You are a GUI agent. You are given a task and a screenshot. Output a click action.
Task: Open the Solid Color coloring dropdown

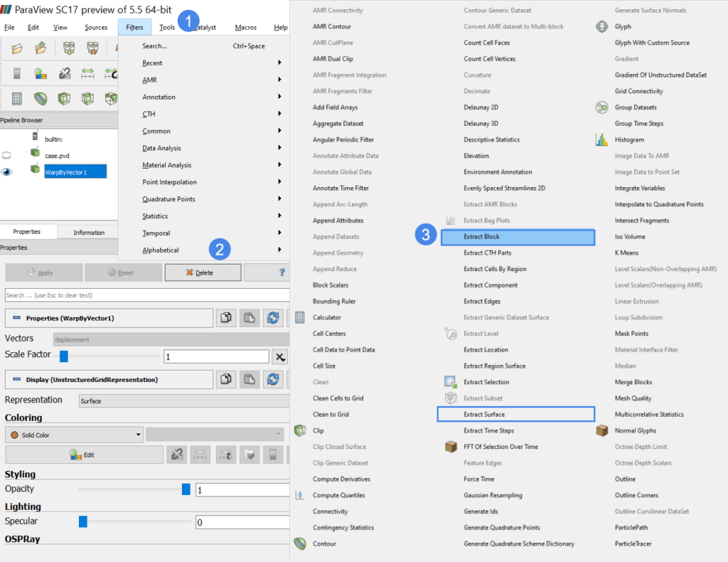tap(73, 434)
